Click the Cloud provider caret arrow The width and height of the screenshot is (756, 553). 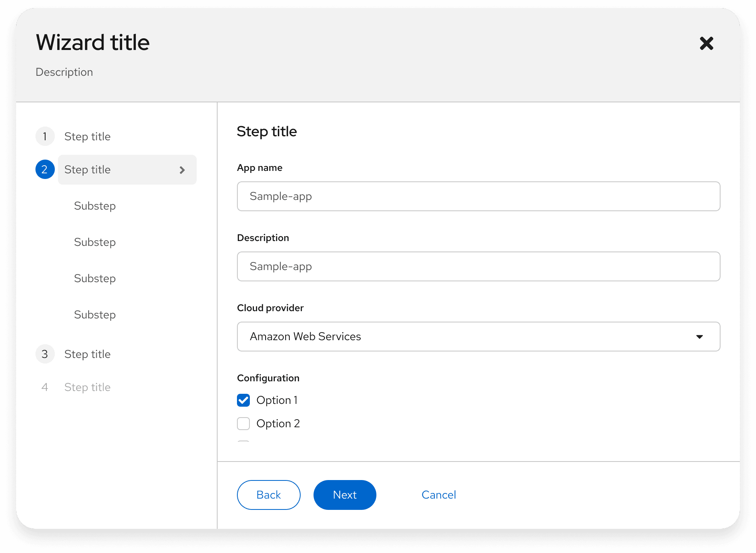click(x=700, y=337)
